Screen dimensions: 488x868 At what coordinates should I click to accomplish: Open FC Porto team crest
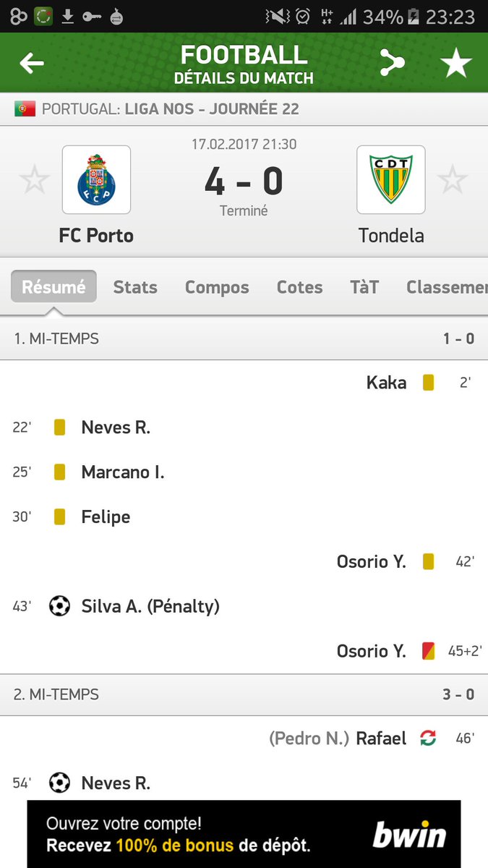[x=96, y=179]
